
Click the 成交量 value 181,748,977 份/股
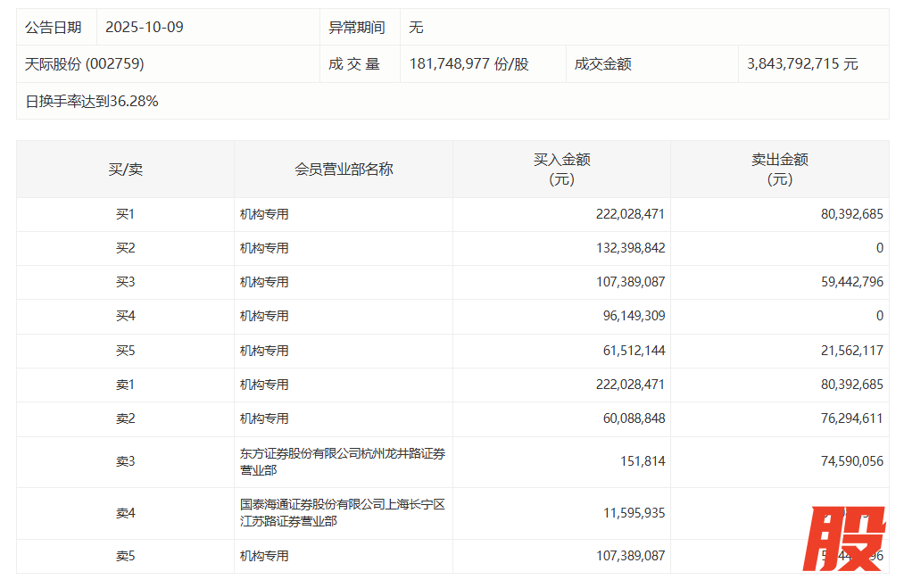pos(469,64)
